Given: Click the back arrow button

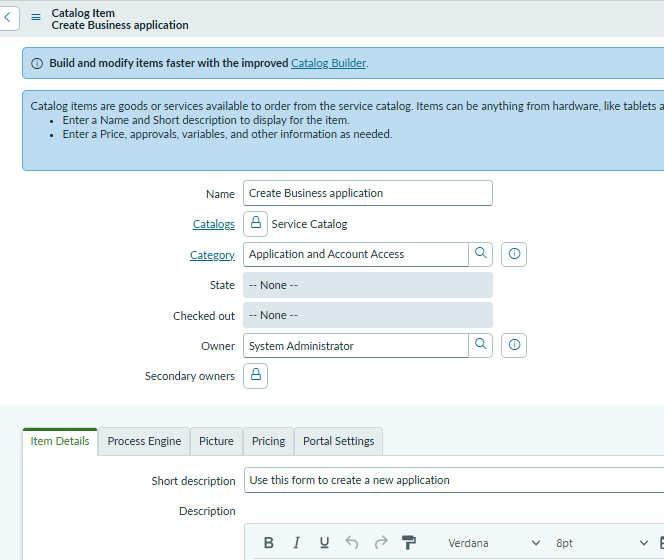Looking at the screenshot, I should coord(10,18).
